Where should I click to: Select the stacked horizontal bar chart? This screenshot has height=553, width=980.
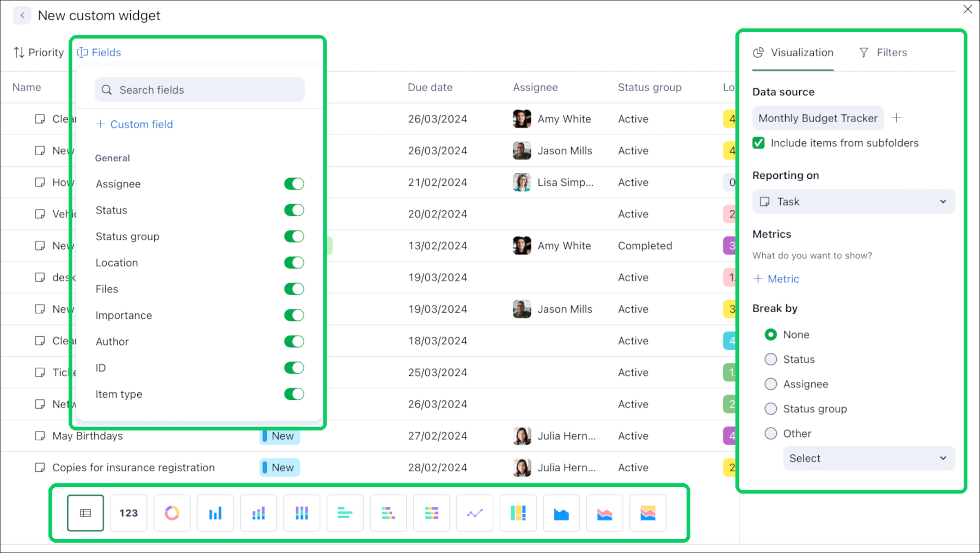tap(388, 513)
